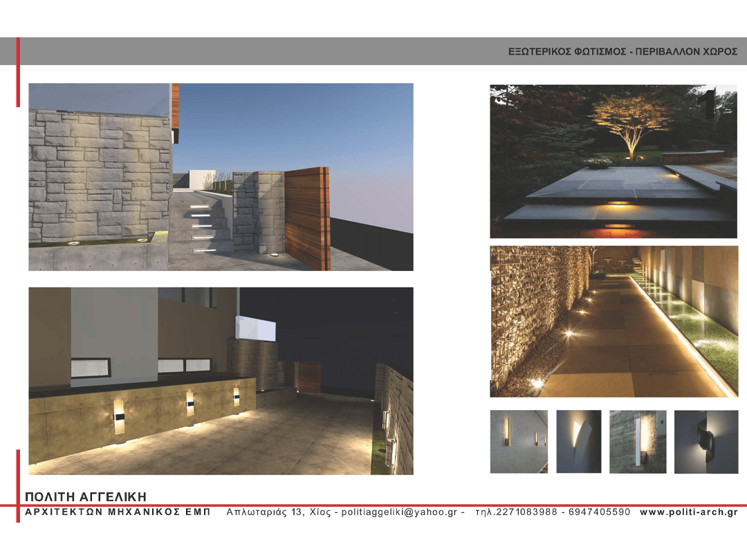The height and width of the screenshot is (560, 747).
Task: Click the text ΑΡΧΙΤΕΚΤΩΝ ΜΗΧΑΝΙΚΟΣ ΕΜΠ
Action: (x=118, y=512)
